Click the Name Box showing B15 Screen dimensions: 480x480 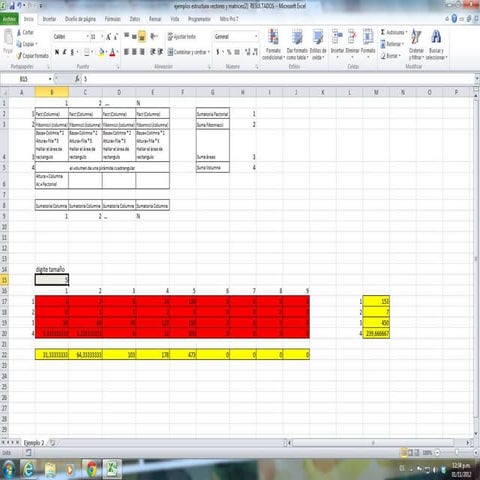24,79
